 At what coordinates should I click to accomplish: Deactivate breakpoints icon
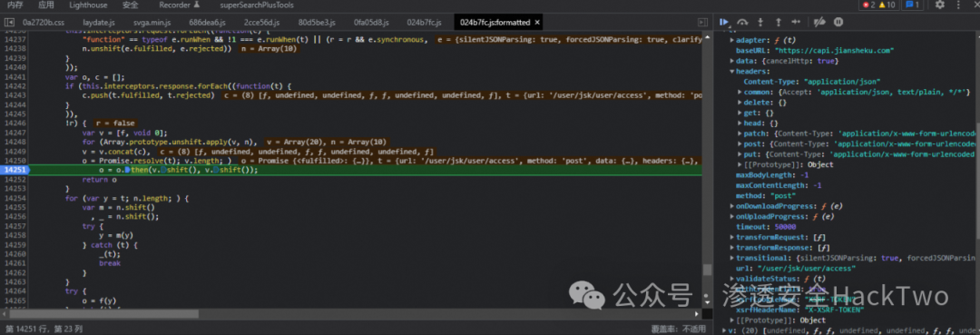pyautogui.click(x=820, y=22)
